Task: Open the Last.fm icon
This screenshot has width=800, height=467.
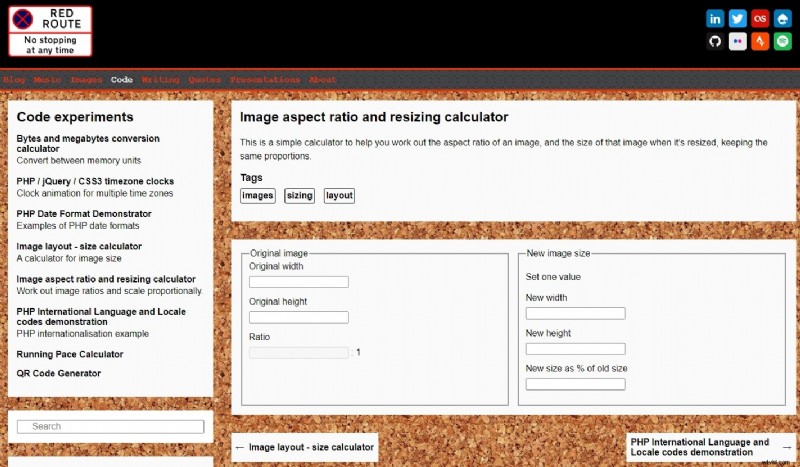Action: pyautogui.click(x=760, y=19)
